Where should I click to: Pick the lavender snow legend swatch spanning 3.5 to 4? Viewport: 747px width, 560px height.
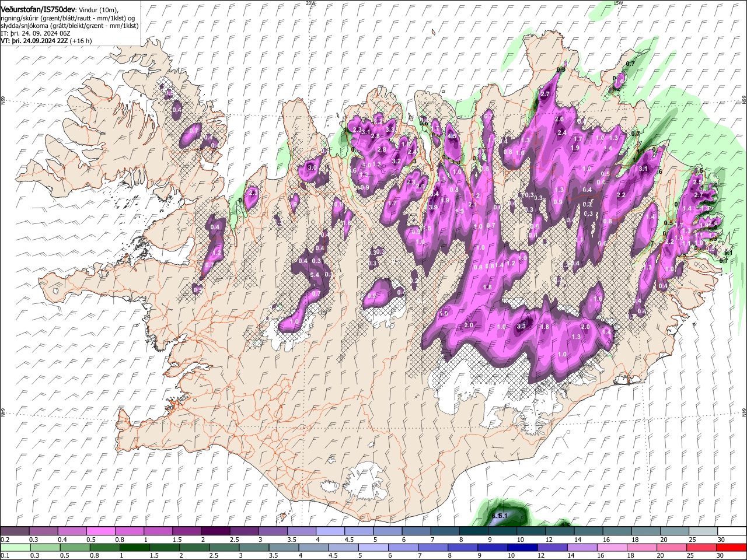(x=301, y=531)
